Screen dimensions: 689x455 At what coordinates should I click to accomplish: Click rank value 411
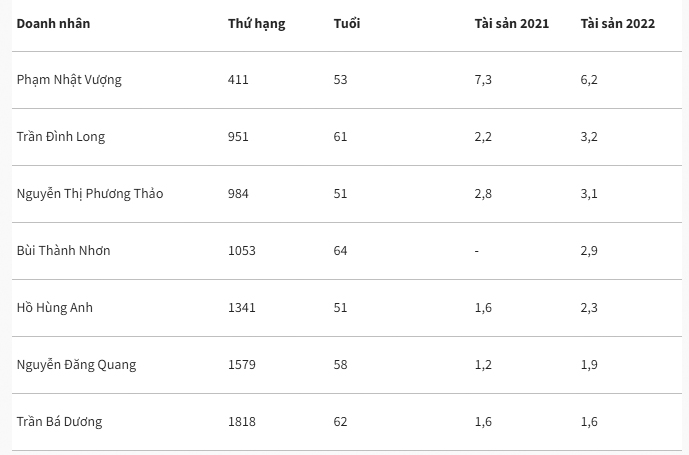coord(238,80)
